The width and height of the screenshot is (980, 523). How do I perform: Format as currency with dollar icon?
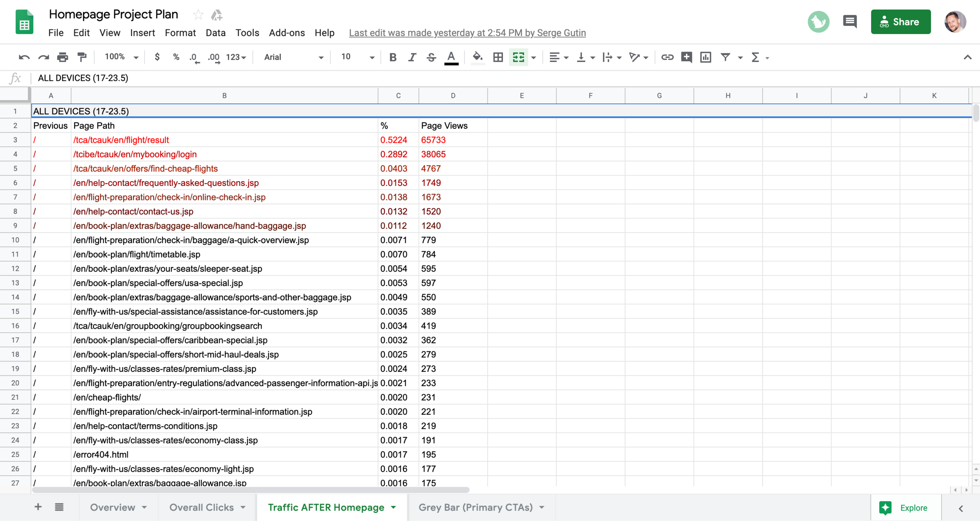pyautogui.click(x=157, y=57)
